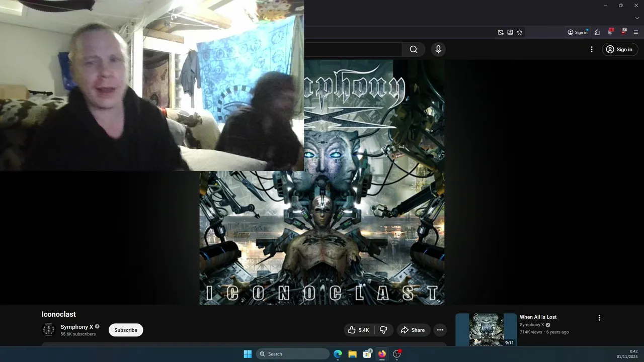Dislike the Iconoclast video
This screenshot has height=362, width=644.
[x=383, y=330]
